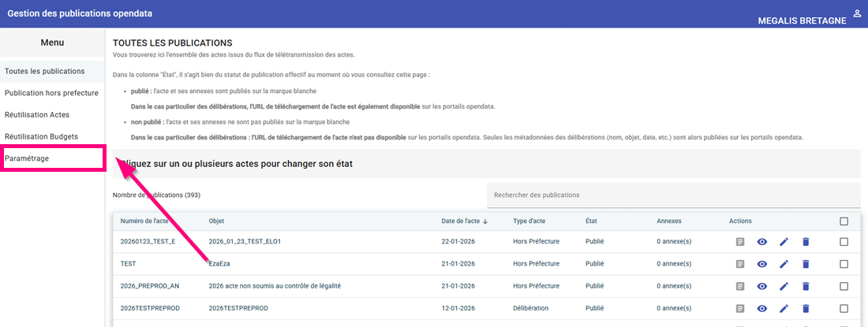The image size is (868, 327).
Task: Select the 2026TESTPREPROD row checkbox
Action: (844, 308)
